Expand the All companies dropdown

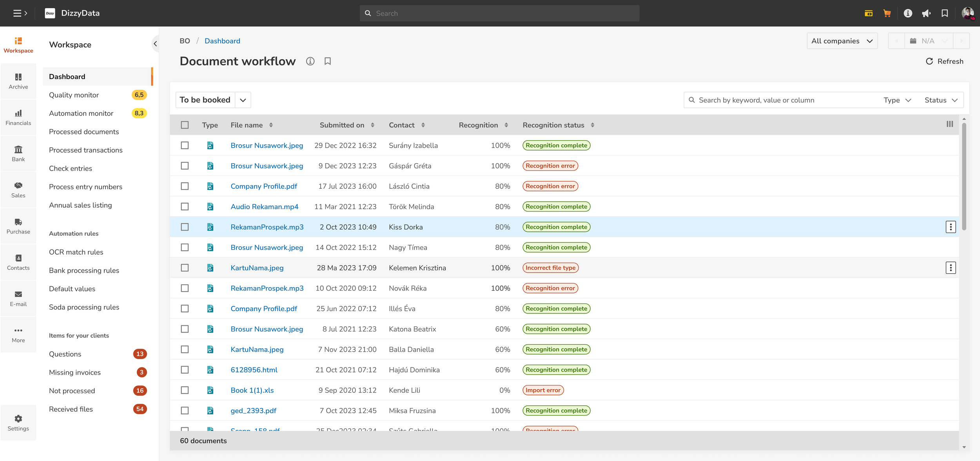pyautogui.click(x=842, y=41)
